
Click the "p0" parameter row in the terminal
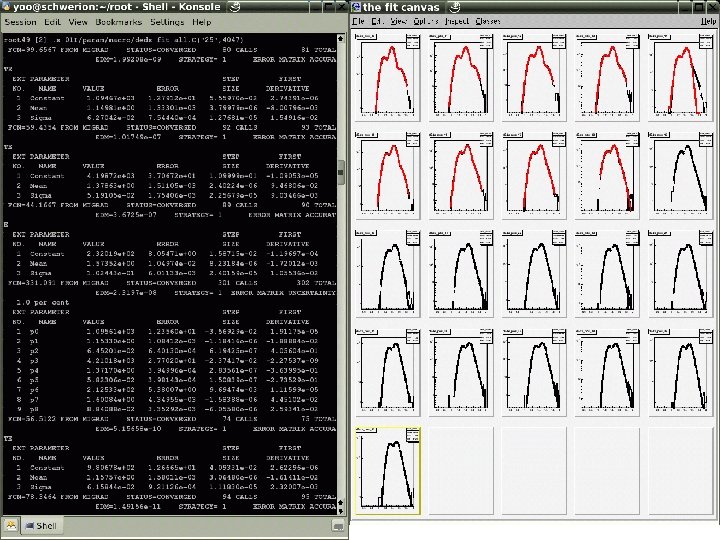pyautogui.click(x=167, y=332)
